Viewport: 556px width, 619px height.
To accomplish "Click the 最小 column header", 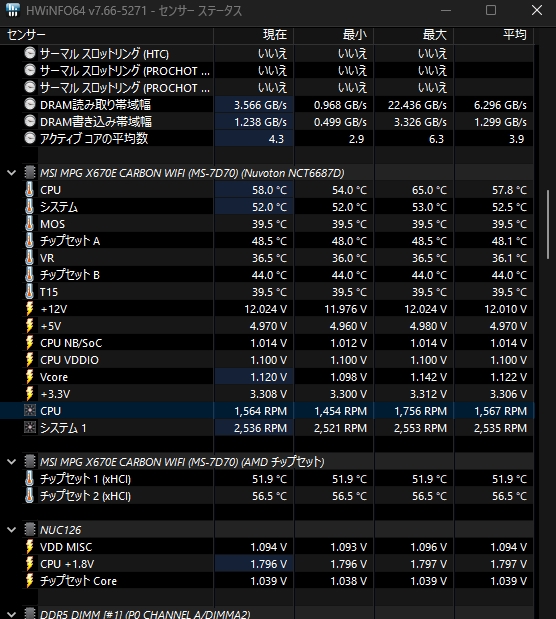I will (334, 35).
